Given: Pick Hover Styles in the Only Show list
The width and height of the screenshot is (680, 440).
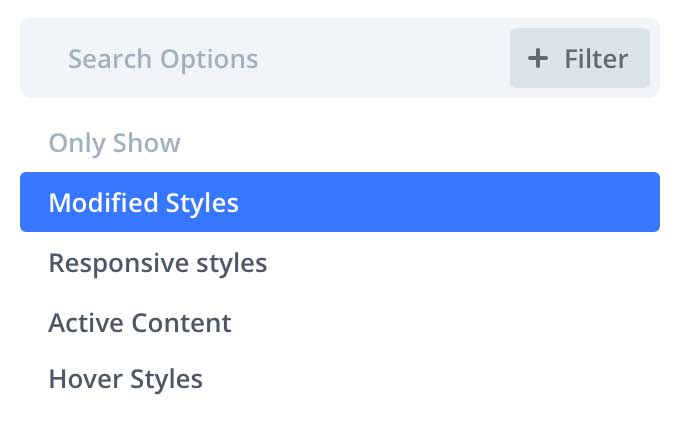Looking at the screenshot, I should click(x=126, y=379).
